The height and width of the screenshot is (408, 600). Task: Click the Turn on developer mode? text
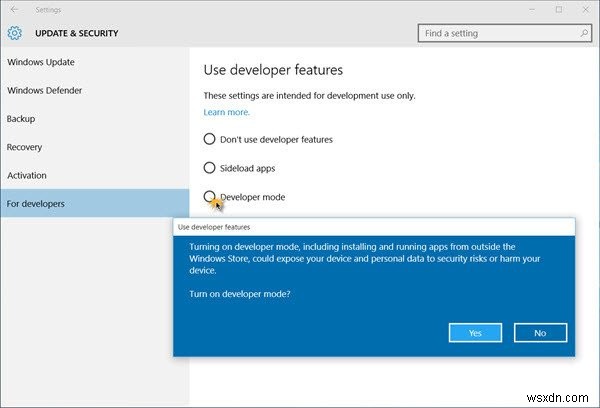pos(240,294)
